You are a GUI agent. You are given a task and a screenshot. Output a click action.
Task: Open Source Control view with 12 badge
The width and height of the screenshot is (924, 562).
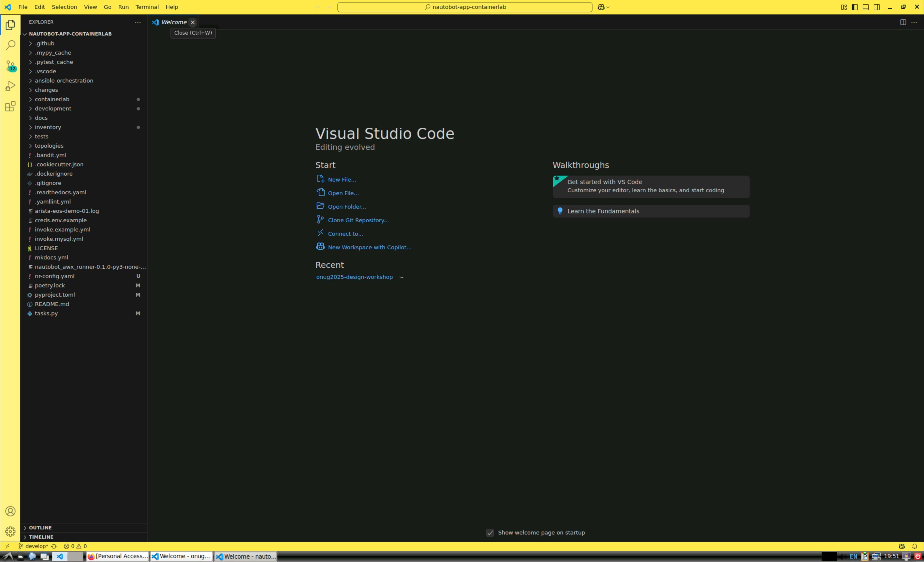[11, 66]
